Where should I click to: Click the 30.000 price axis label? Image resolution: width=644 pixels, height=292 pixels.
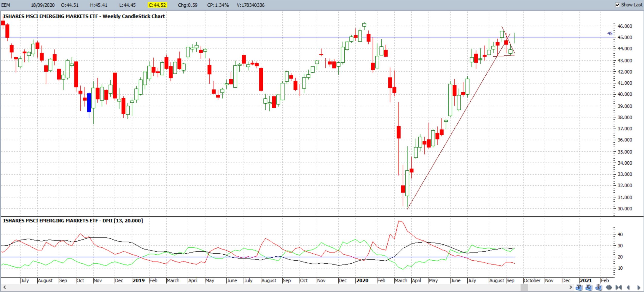(x=625, y=208)
